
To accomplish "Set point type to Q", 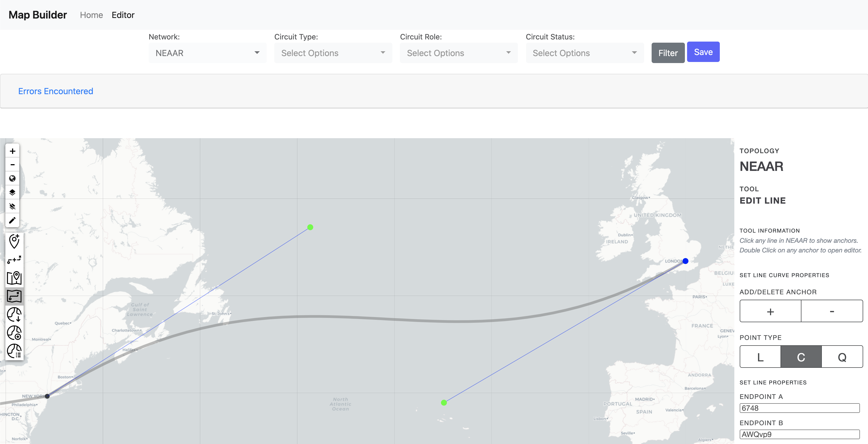I will pyautogui.click(x=842, y=357).
